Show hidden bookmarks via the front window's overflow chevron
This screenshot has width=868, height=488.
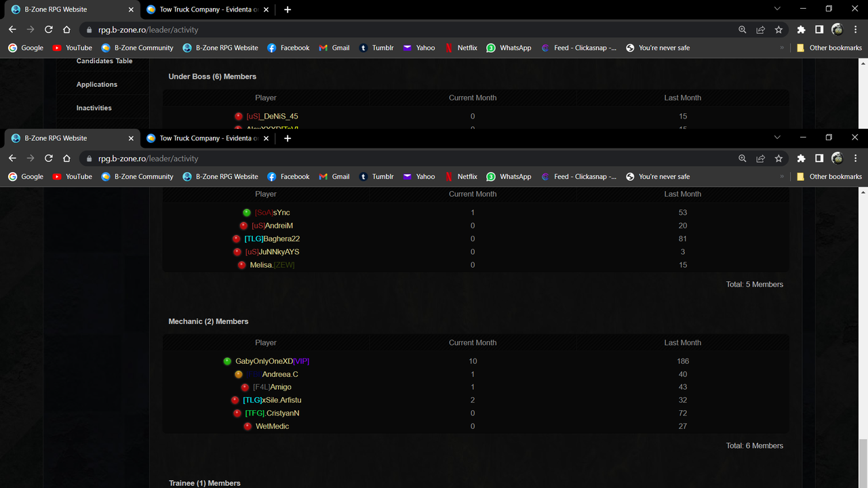782,177
